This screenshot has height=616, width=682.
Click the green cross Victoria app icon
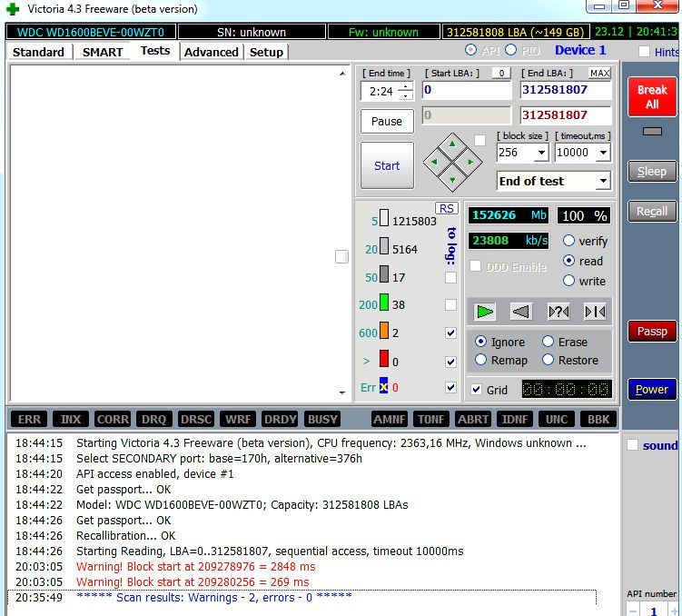click(13, 9)
